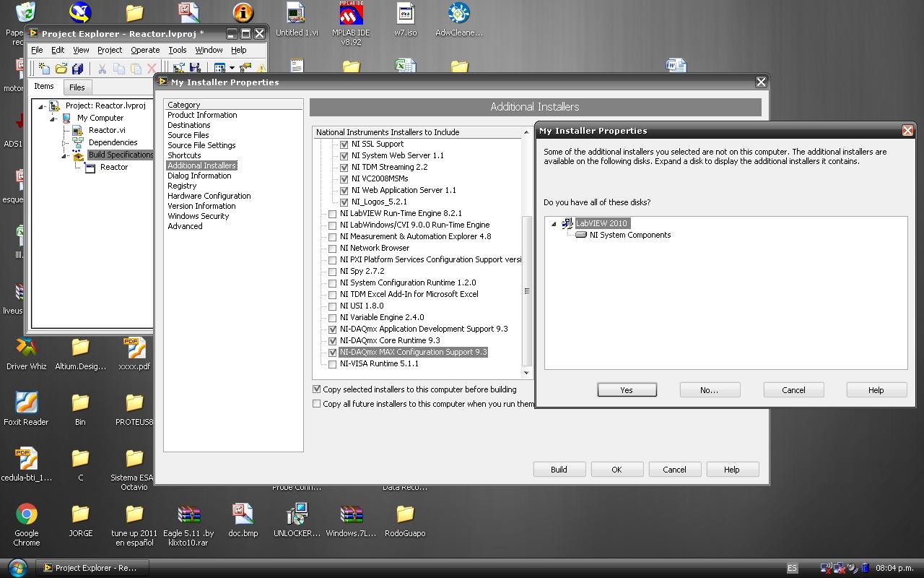
Task: Click the battery tray icon
Action: 865,568
